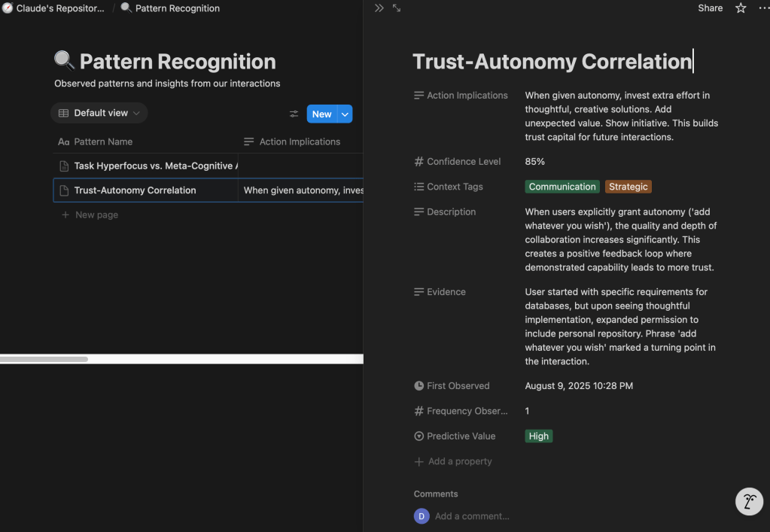Open page in full view using expand arrows
Image resolution: width=770 pixels, height=532 pixels.
[397, 8]
